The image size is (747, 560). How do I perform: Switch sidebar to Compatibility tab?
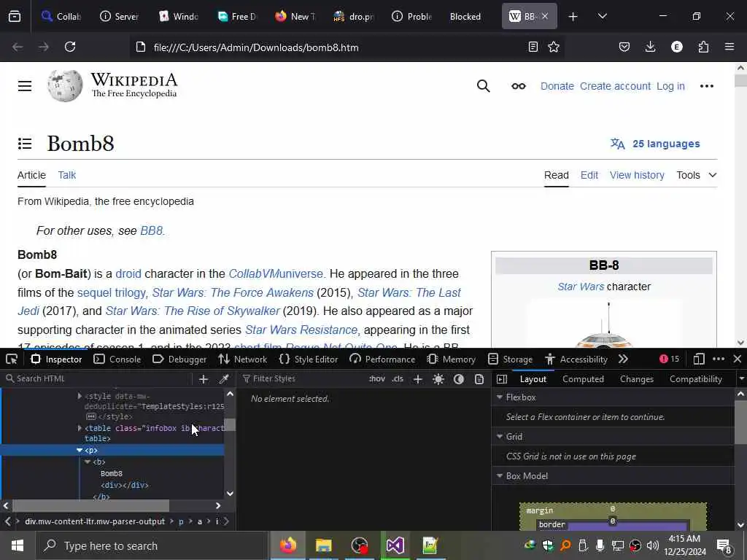[x=695, y=379]
